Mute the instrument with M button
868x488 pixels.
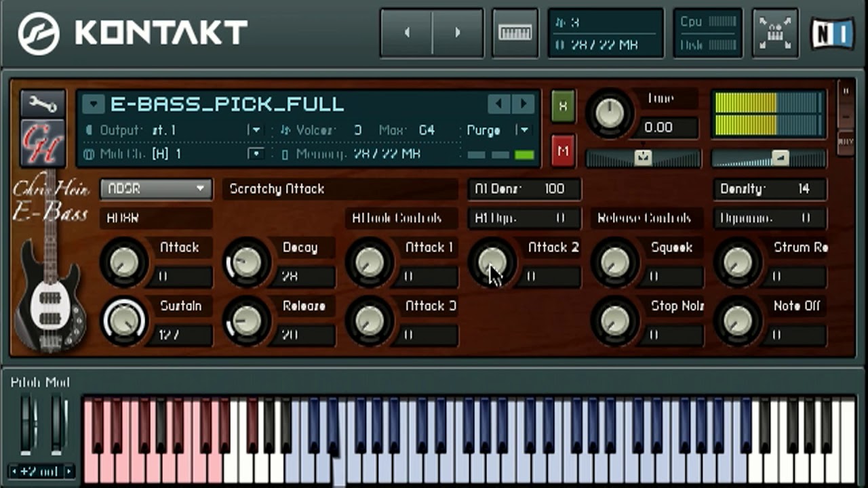click(x=563, y=150)
